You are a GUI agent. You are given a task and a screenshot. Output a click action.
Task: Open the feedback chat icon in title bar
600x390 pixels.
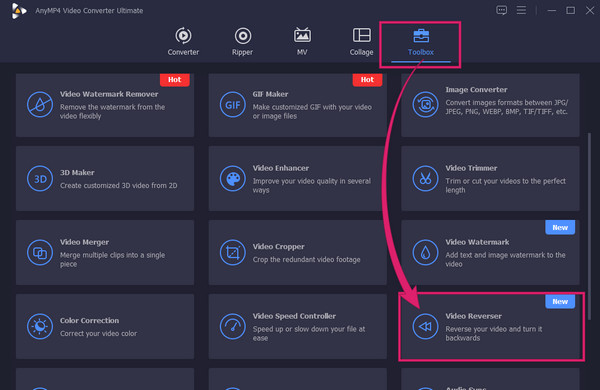(501, 10)
